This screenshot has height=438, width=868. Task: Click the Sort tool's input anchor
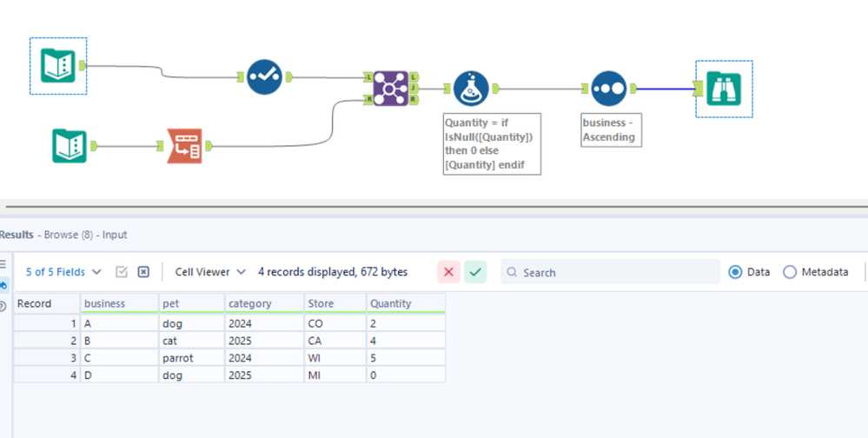tap(585, 89)
